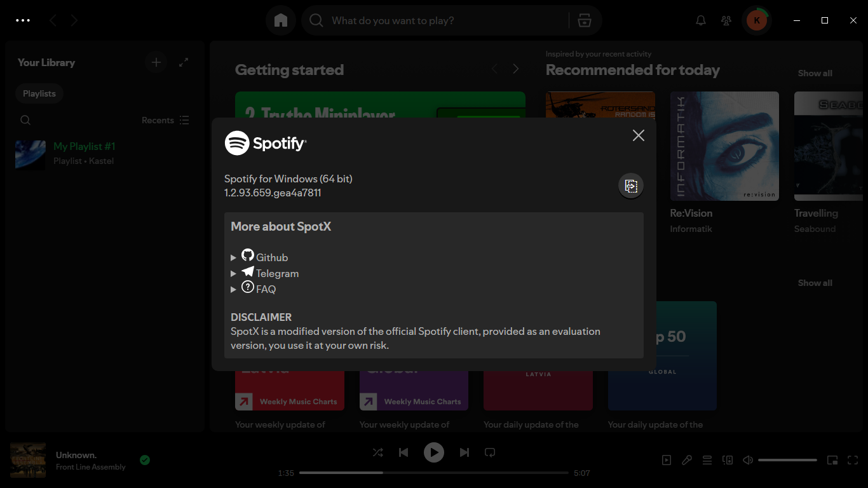Go back with the left arrow
The image size is (868, 488).
click(53, 20)
